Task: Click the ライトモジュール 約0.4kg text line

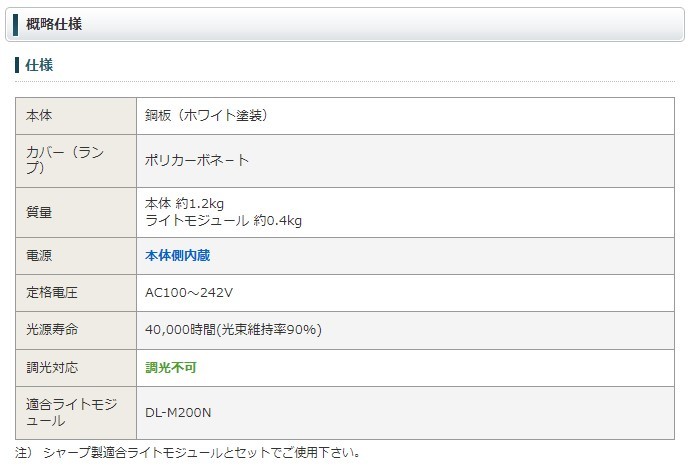Action: tap(223, 220)
